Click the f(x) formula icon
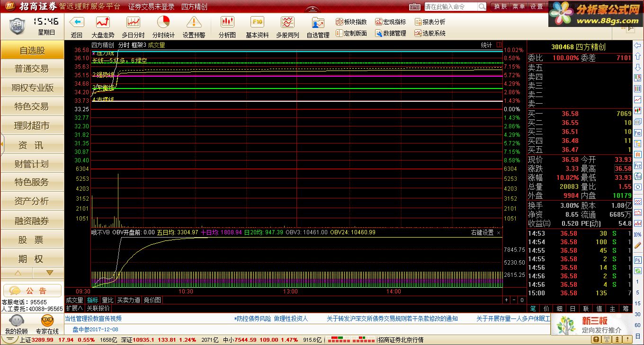 point(637,176)
